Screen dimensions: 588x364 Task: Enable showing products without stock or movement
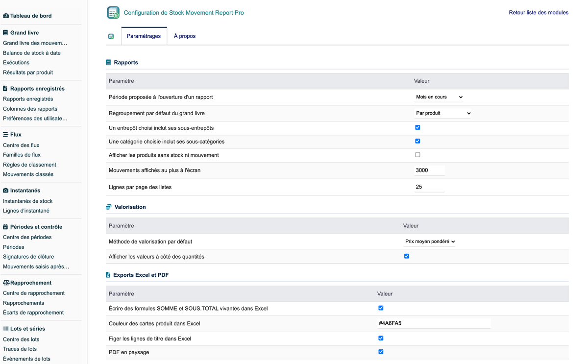coord(417,155)
